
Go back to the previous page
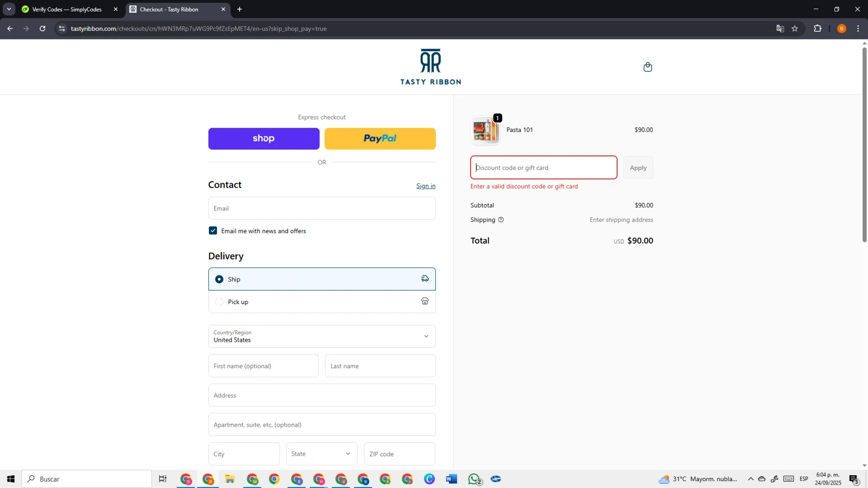(10, 28)
